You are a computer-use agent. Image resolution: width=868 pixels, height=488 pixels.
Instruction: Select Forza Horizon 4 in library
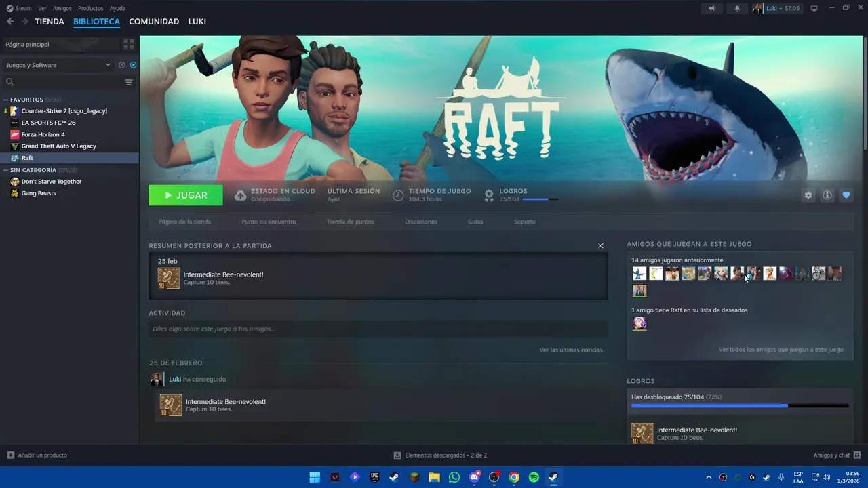click(43, 134)
